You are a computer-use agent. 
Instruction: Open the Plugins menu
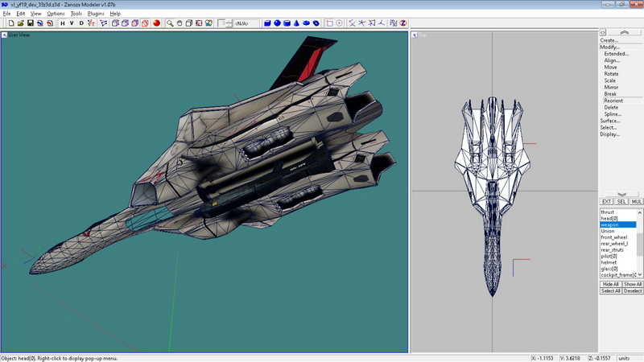tap(95, 14)
